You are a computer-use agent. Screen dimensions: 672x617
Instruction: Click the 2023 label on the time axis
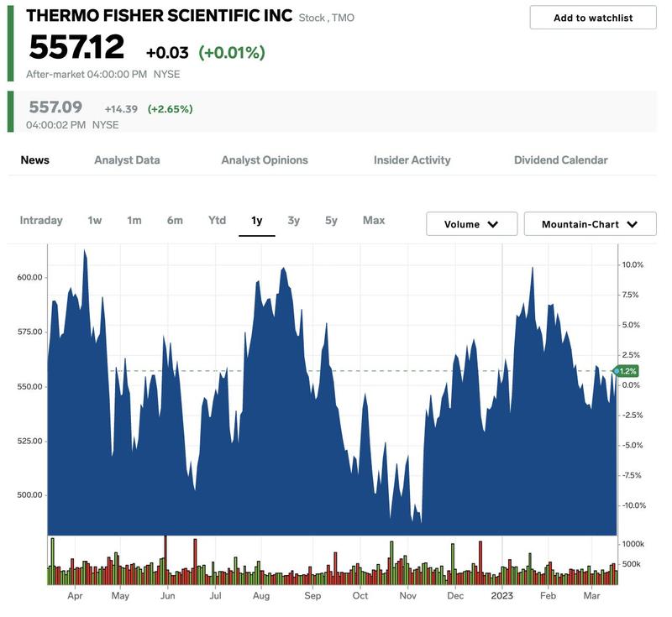[501, 596]
